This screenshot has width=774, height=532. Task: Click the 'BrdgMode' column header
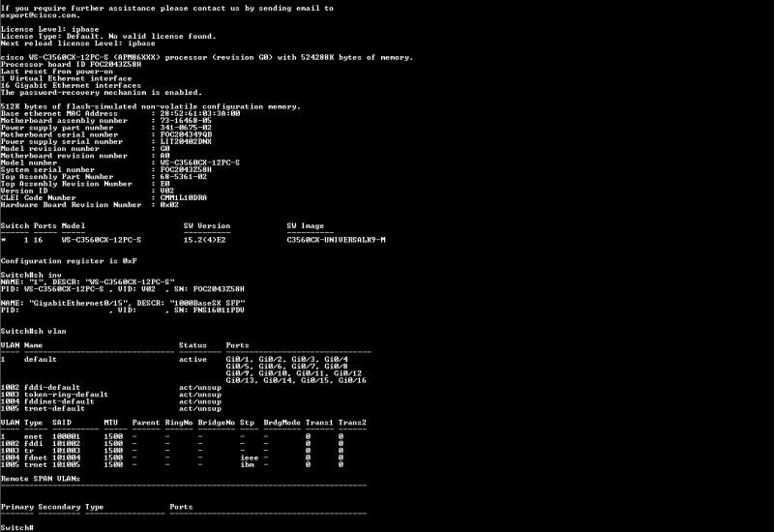click(282, 423)
